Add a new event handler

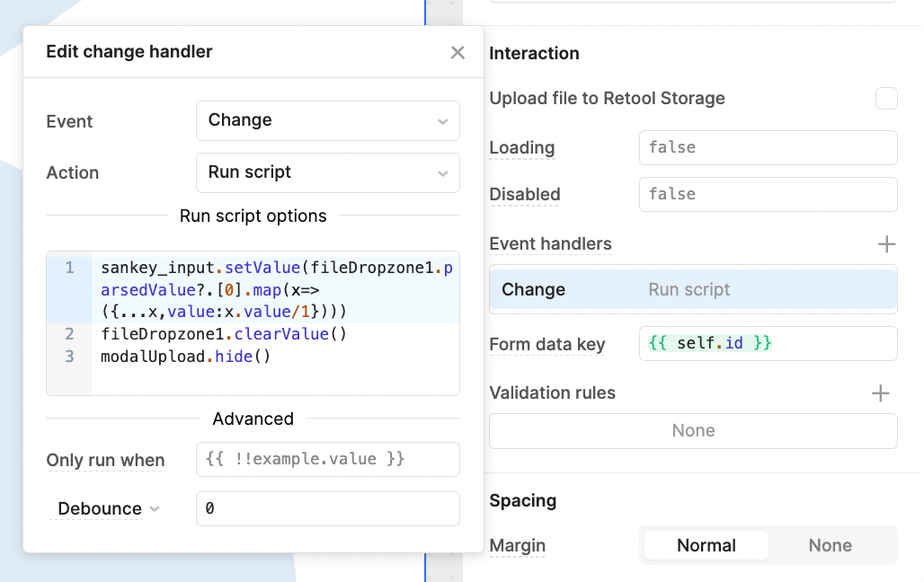point(886,244)
